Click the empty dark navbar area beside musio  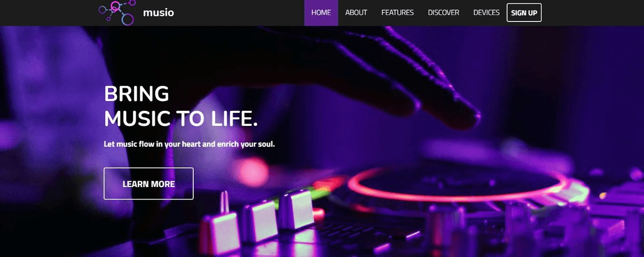coord(239,12)
